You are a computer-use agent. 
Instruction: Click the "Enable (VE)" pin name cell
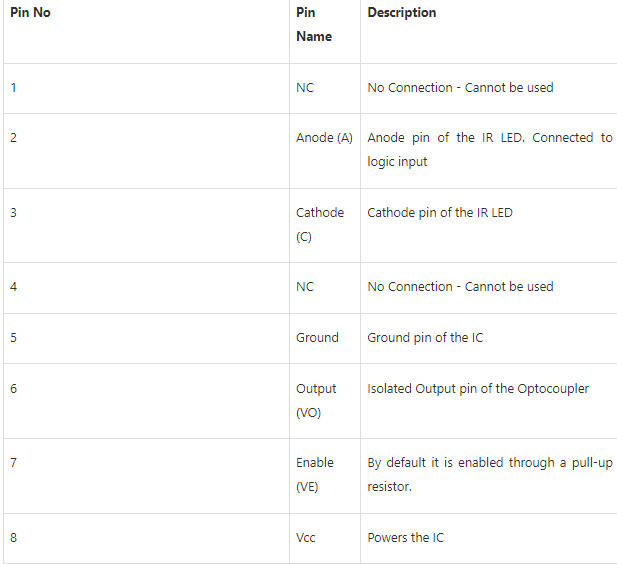click(315, 475)
